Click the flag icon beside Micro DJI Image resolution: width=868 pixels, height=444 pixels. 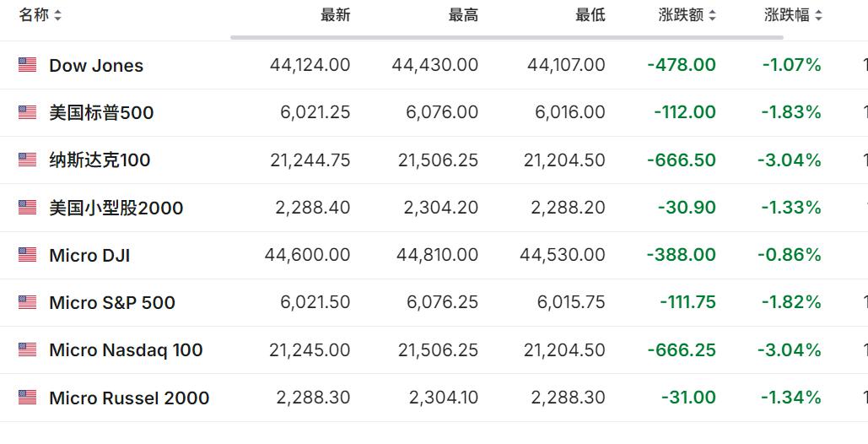pos(27,255)
